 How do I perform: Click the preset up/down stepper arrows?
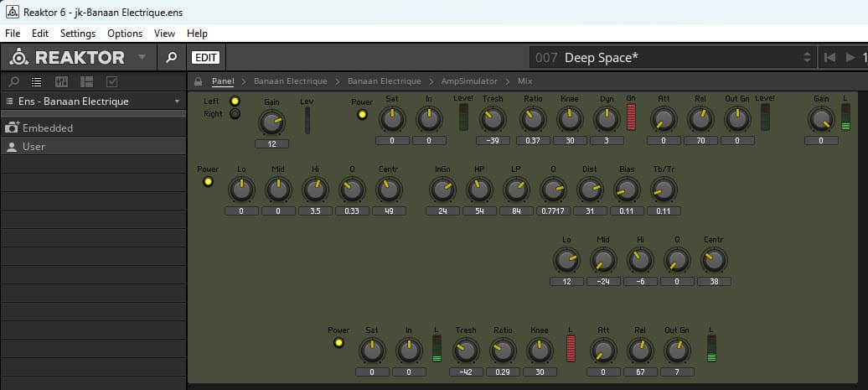807,58
